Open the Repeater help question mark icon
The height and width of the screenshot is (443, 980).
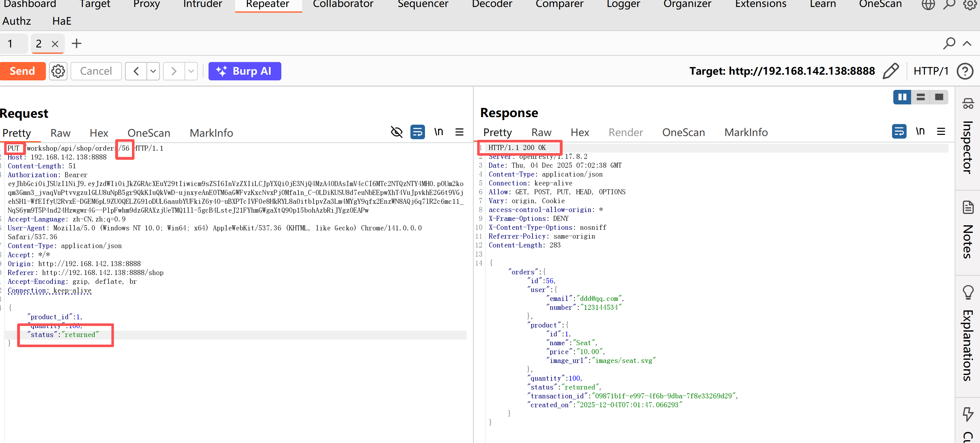964,71
